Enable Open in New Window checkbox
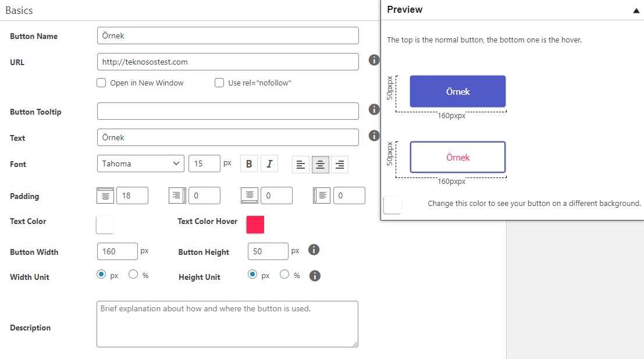 click(x=101, y=83)
